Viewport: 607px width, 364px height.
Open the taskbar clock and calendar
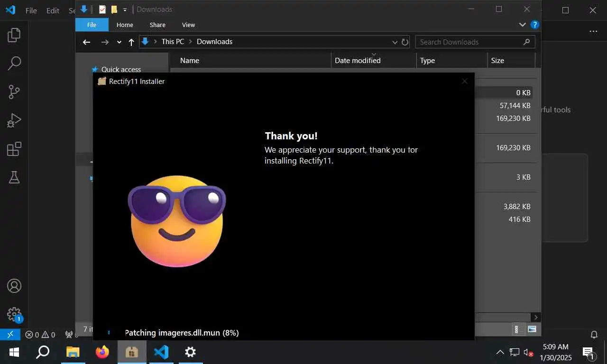pyautogui.click(x=555, y=352)
